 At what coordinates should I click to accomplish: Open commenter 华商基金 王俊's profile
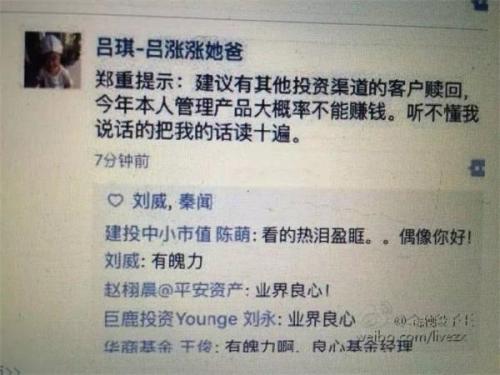(x=159, y=346)
